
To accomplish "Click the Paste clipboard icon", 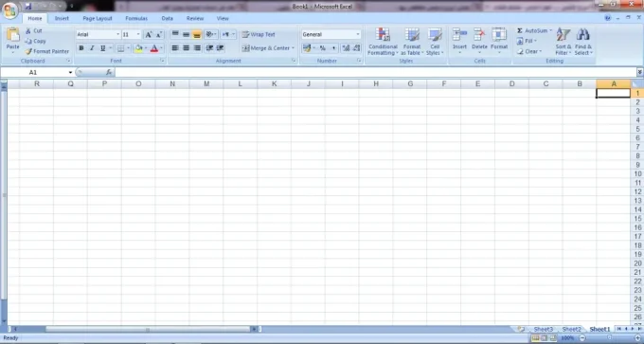I will (x=12, y=35).
